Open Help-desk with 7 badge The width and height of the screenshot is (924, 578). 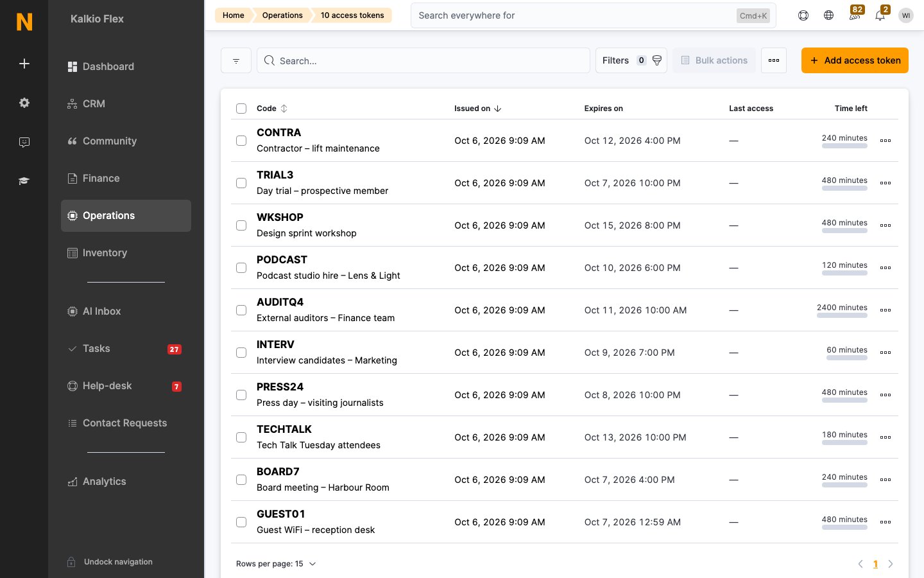coord(126,386)
